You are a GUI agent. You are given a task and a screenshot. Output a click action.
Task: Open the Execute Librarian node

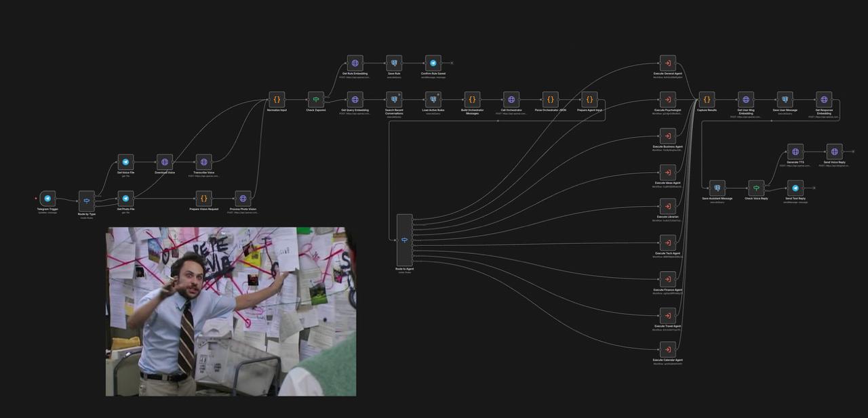pyautogui.click(x=668, y=207)
